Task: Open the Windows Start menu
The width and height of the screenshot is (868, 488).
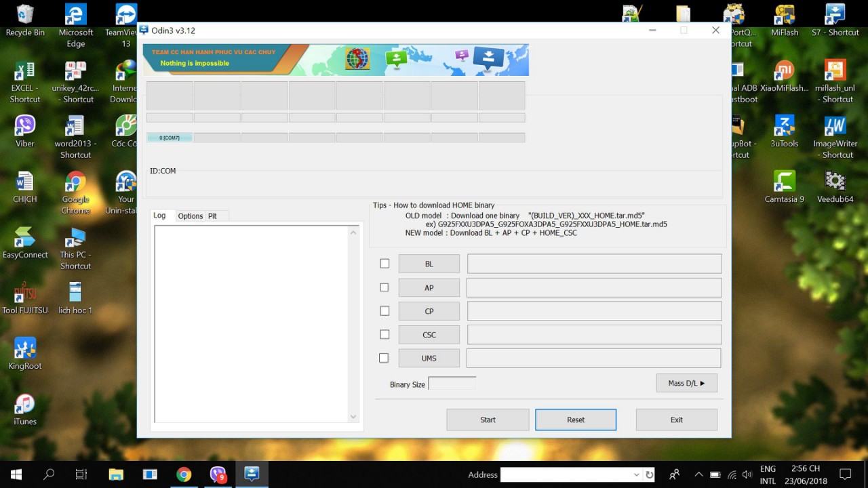Action: pos(16,474)
